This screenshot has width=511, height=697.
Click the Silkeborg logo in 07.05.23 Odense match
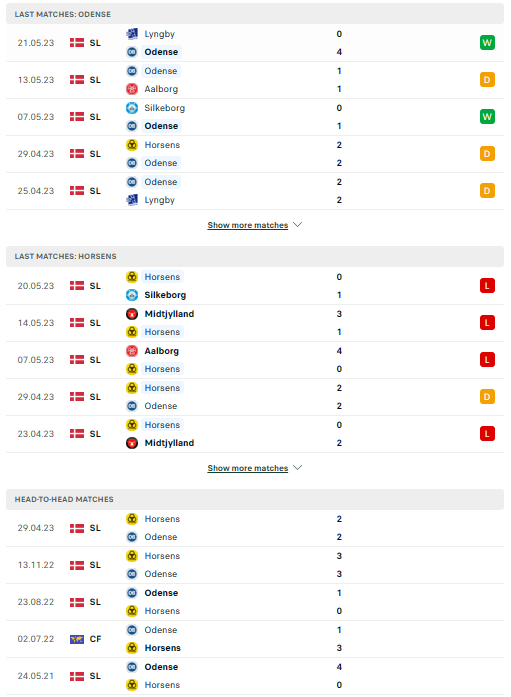click(132, 108)
